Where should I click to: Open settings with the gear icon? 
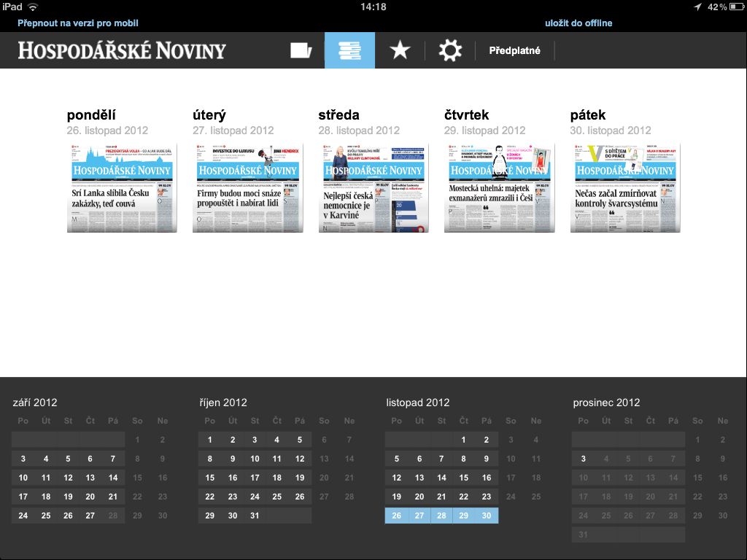450,50
